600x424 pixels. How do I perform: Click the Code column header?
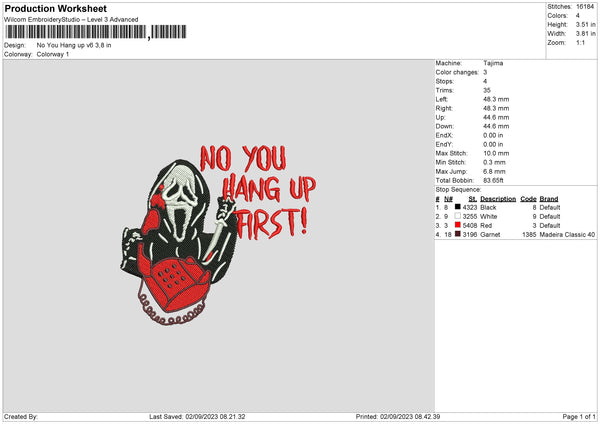pos(528,199)
